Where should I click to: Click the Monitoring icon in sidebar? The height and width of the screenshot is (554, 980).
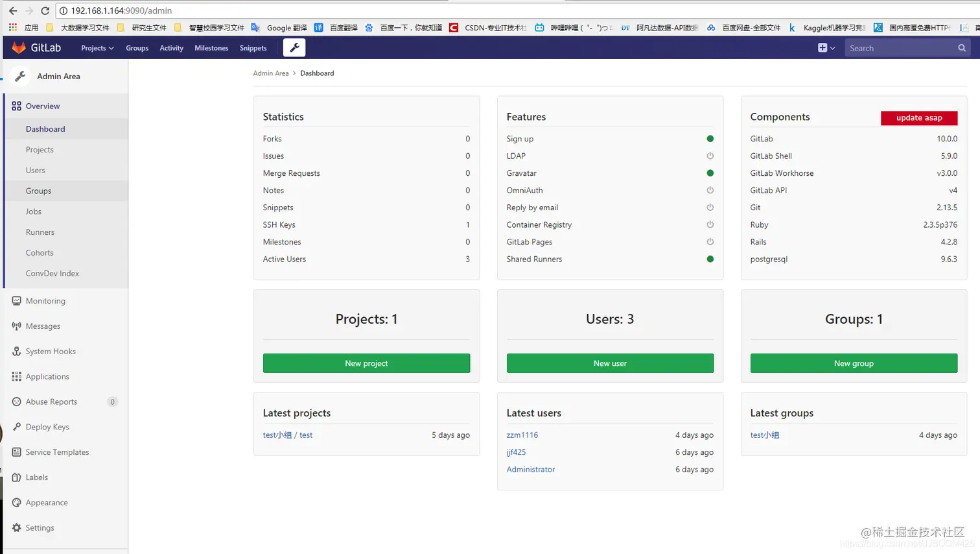pos(17,300)
